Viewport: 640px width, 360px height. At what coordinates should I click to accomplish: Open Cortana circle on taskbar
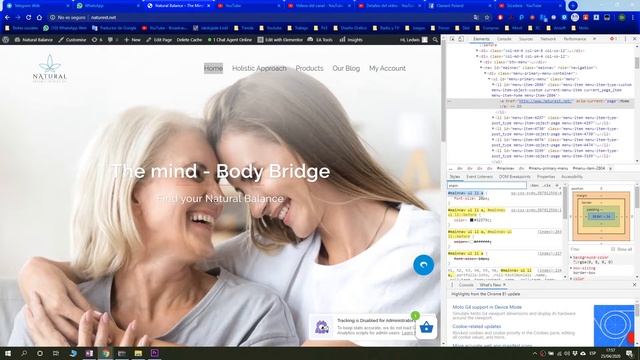click(40, 353)
